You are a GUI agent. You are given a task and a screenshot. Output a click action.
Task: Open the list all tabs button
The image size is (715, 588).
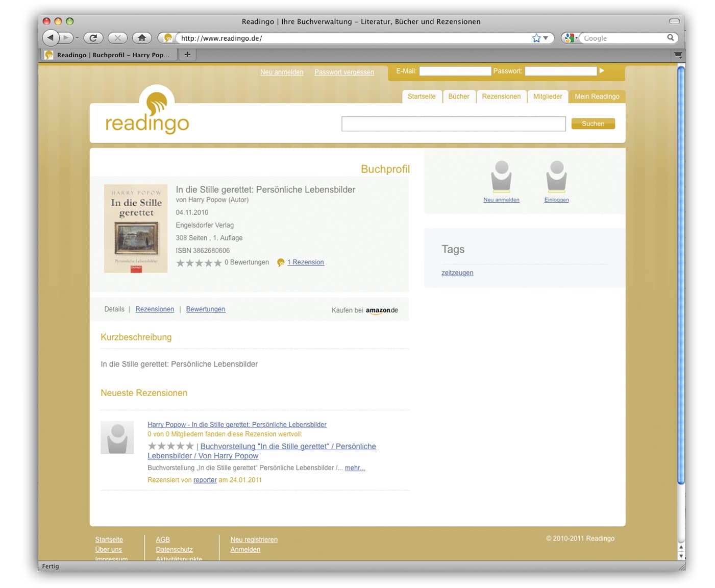coord(678,55)
